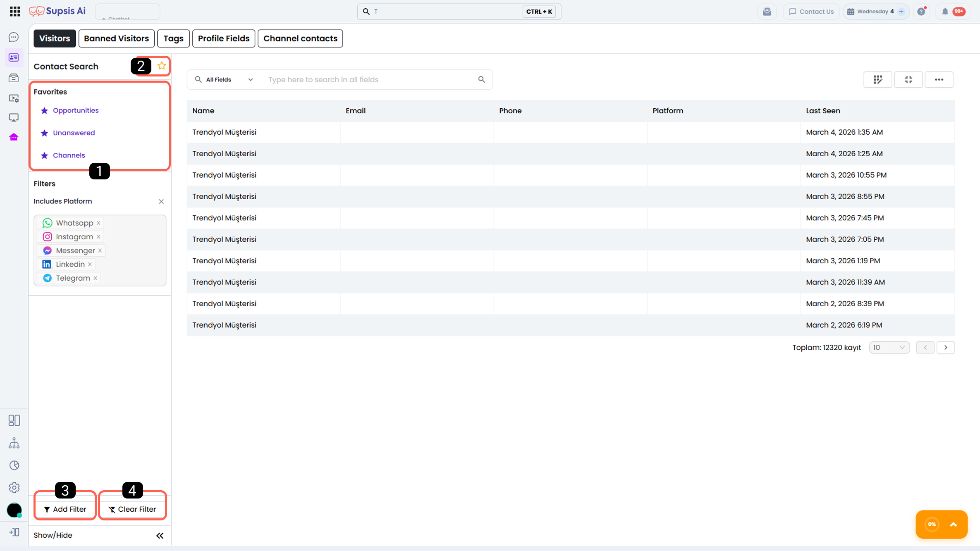The image size is (980, 551).
Task: Open the contacts card sidebar icon
Action: (x=14, y=57)
